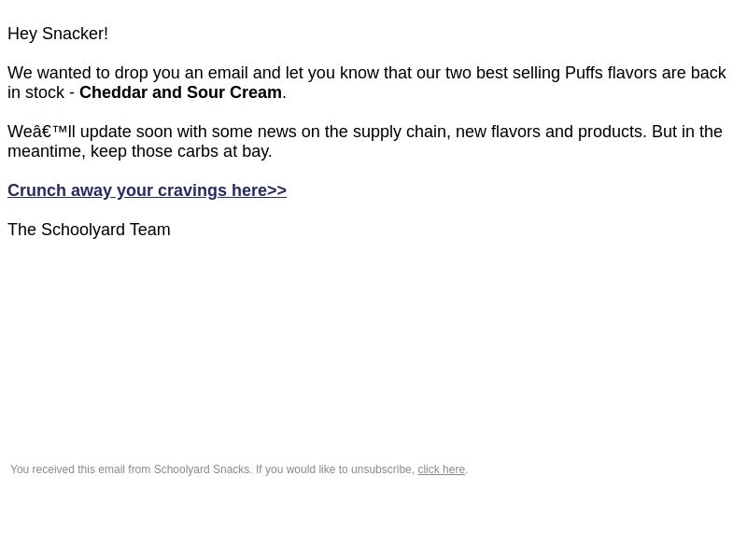Click the 'Hey Snacker!' greeting text
The width and height of the screenshot is (747, 560).
[x=58, y=34]
